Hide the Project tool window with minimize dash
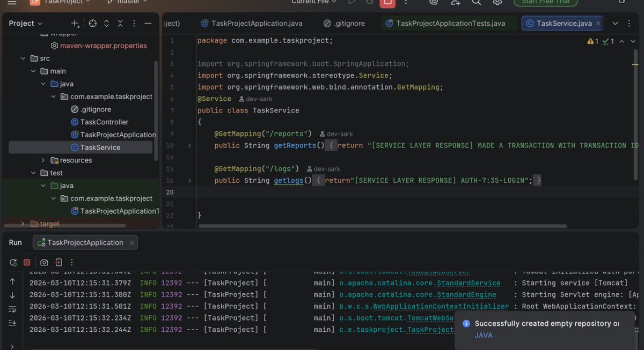This screenshot has width=644, height=350. click(x=148, y=24)
